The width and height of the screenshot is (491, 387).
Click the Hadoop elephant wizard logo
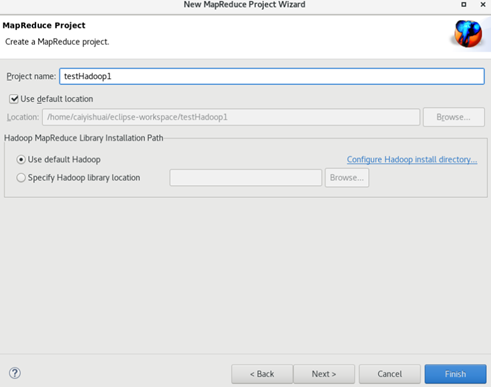coord(468,34)
